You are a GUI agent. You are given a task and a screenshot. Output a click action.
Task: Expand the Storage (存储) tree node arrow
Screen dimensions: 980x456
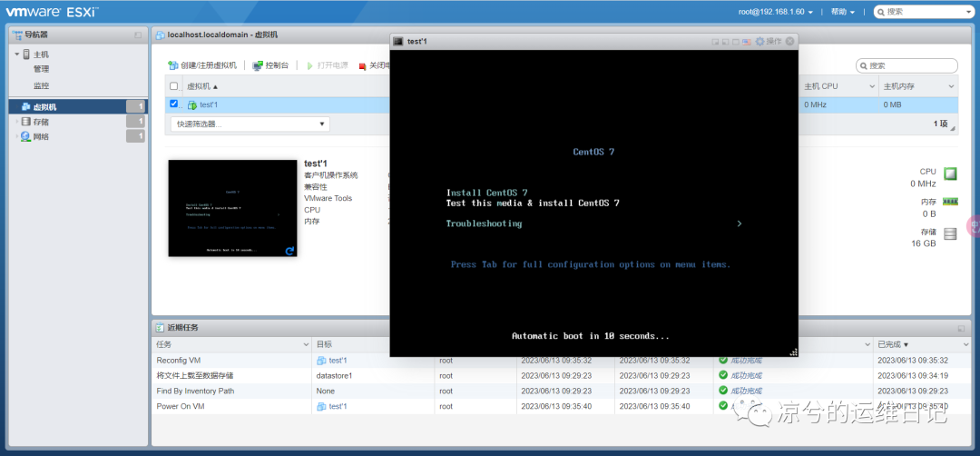tap(17, 122)
